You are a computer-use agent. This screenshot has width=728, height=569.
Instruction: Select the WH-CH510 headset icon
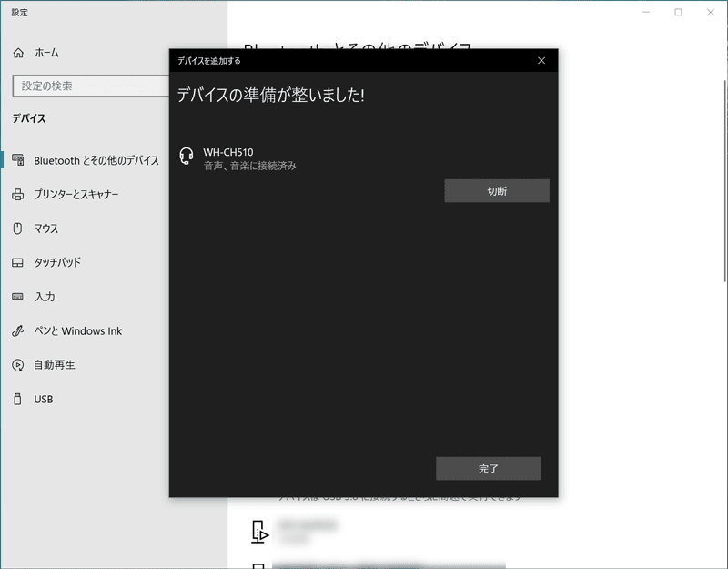pos(187,156)
